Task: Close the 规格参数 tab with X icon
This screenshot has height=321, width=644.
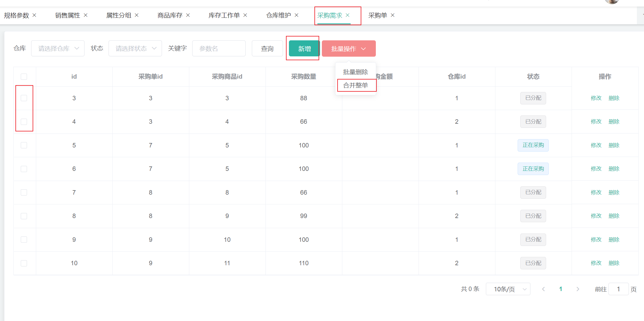Action: (34, 15)
